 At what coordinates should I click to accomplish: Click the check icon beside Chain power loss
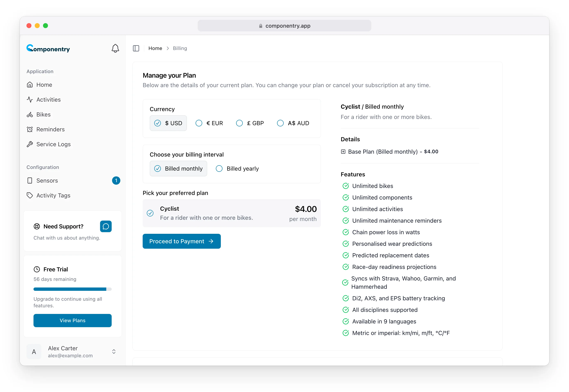click(346, 232)
